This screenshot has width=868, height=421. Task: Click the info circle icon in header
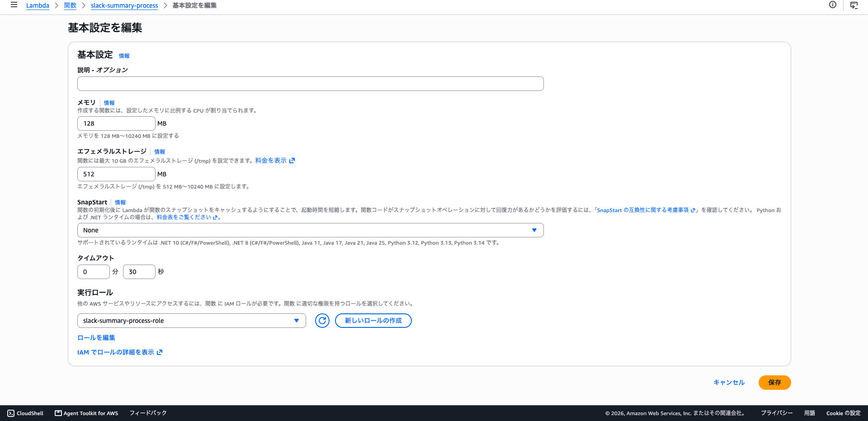[x=833, y=5]
